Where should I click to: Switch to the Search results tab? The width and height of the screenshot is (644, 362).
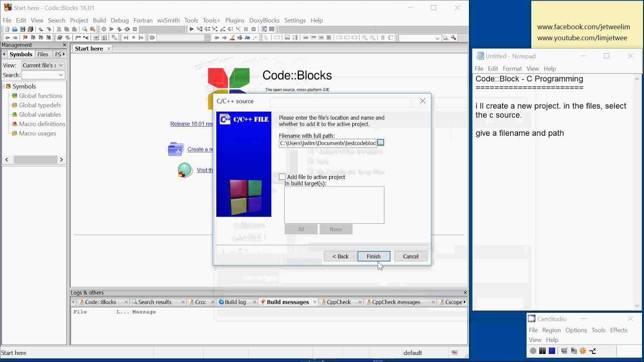154,302
